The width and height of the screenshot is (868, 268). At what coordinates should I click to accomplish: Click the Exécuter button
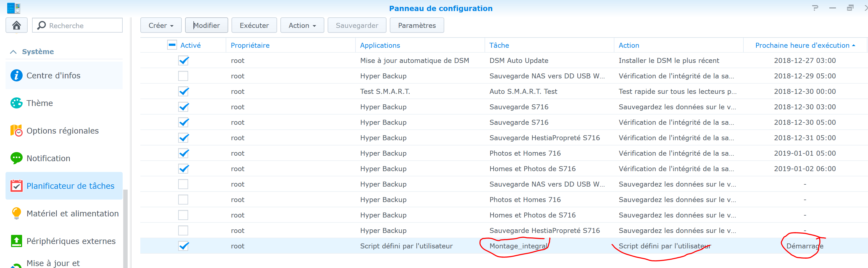(254, 26)
